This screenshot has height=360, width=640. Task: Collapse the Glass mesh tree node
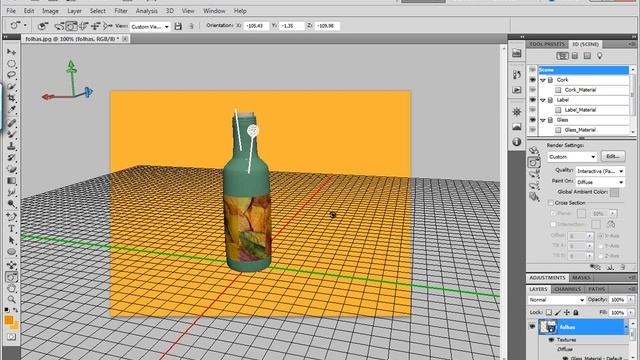543,120
